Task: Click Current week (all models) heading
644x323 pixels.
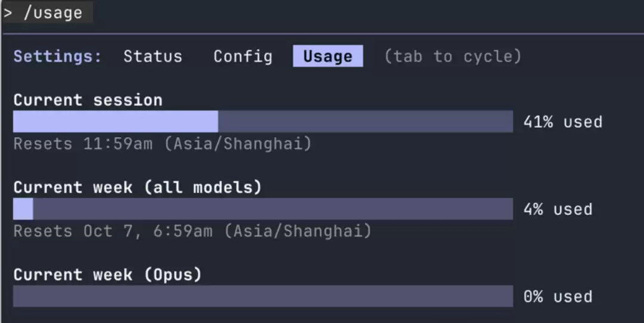Action: [138, 188]
